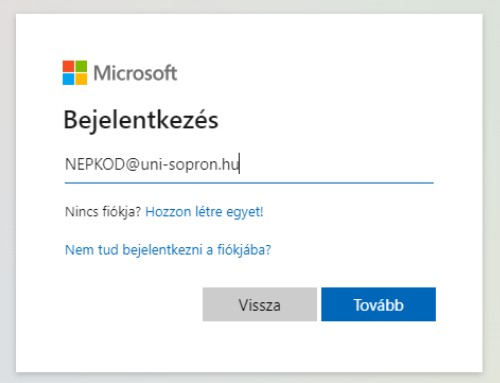The width and height of the screenshot is (500, 383).
Task: Click the green square of the Microsoft logo
Action: pyautogui.click(x=81, y=66)
